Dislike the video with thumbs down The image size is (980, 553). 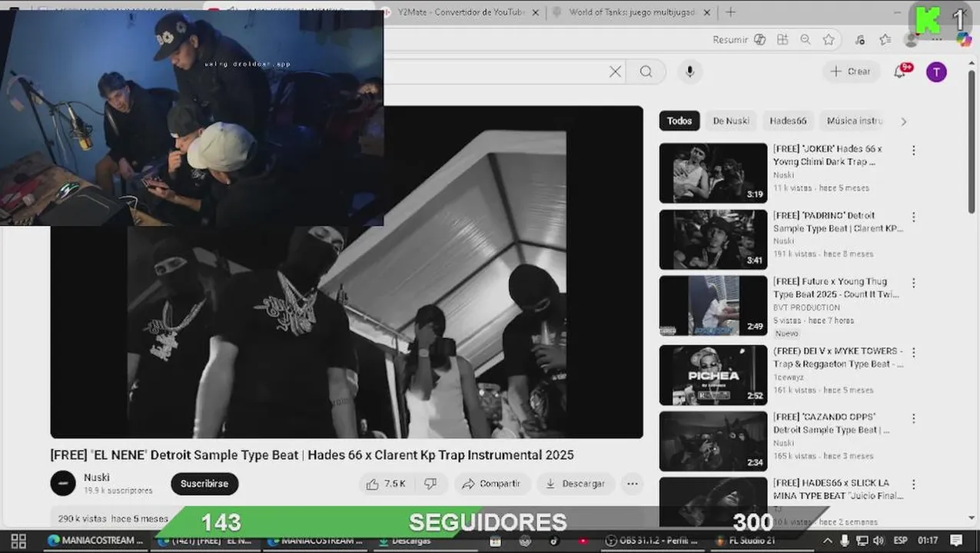[x=430, y=484]
